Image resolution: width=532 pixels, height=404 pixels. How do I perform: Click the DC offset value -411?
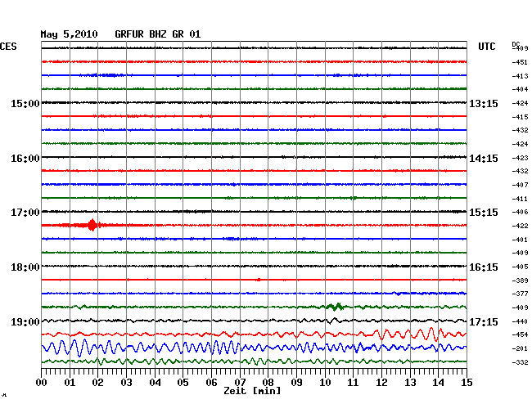pos(520,199)
